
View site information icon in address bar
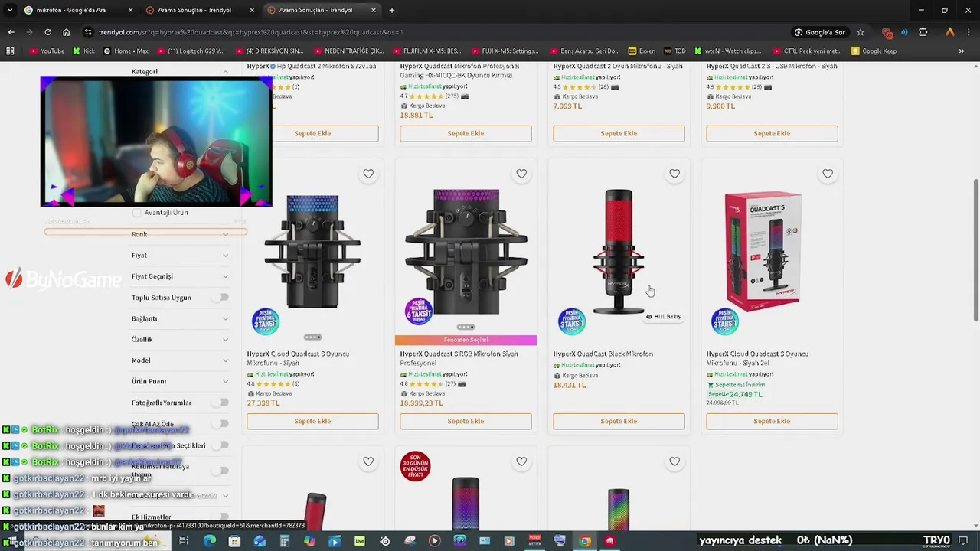click(89, 32)
